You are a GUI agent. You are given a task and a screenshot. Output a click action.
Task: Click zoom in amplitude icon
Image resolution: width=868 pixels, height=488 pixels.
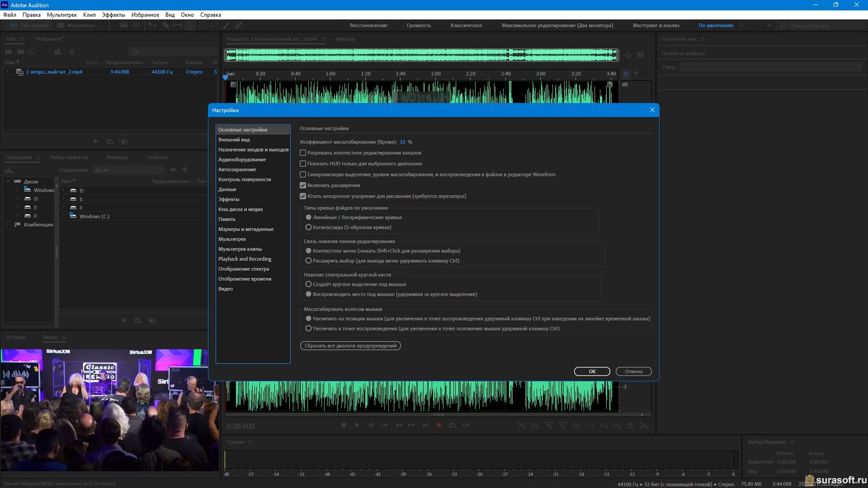521,425
